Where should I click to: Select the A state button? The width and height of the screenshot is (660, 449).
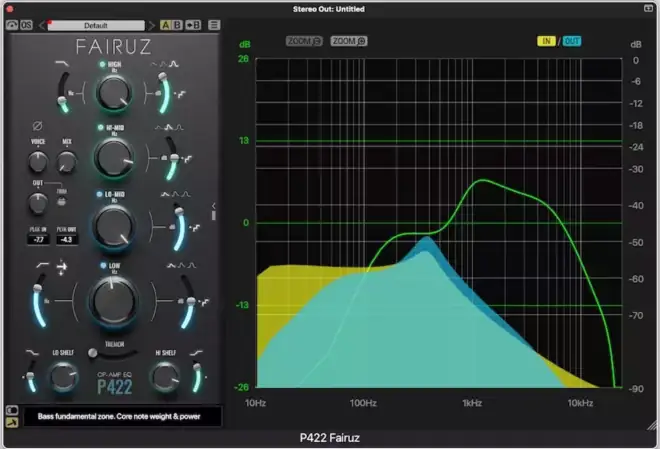coord(165,25)
